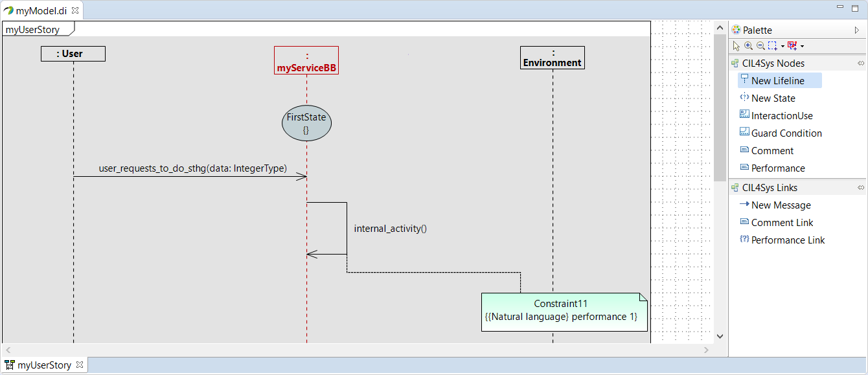
Task: Select the FirstState ellipse node
Action: (306, 124)
